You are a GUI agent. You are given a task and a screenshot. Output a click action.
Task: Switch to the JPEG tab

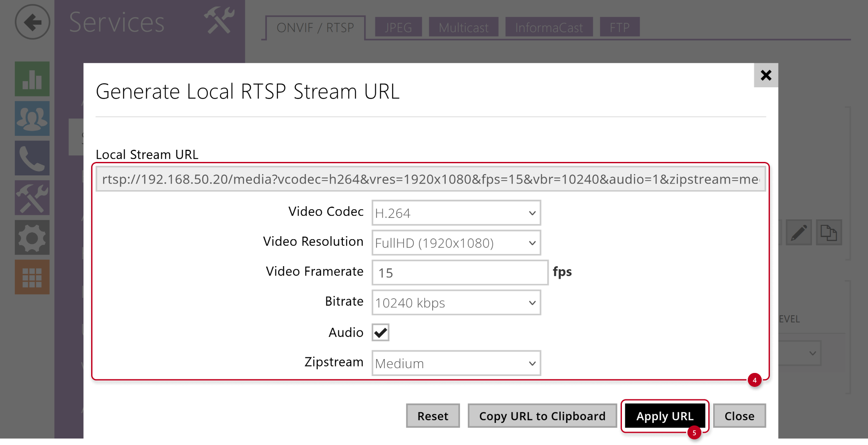coord(398,27)
